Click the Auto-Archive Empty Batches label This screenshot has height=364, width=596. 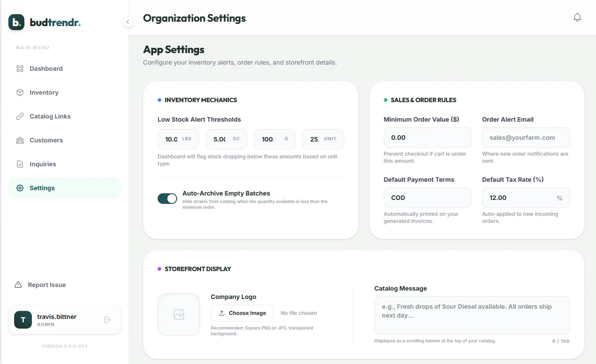click(226, 193)
